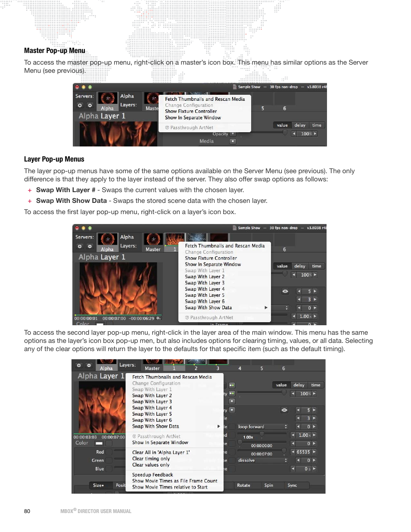411x532 pixels.
Task: Click remove server minus icon in middle figure
Action: pyautogui.click(x=90, y=246)
